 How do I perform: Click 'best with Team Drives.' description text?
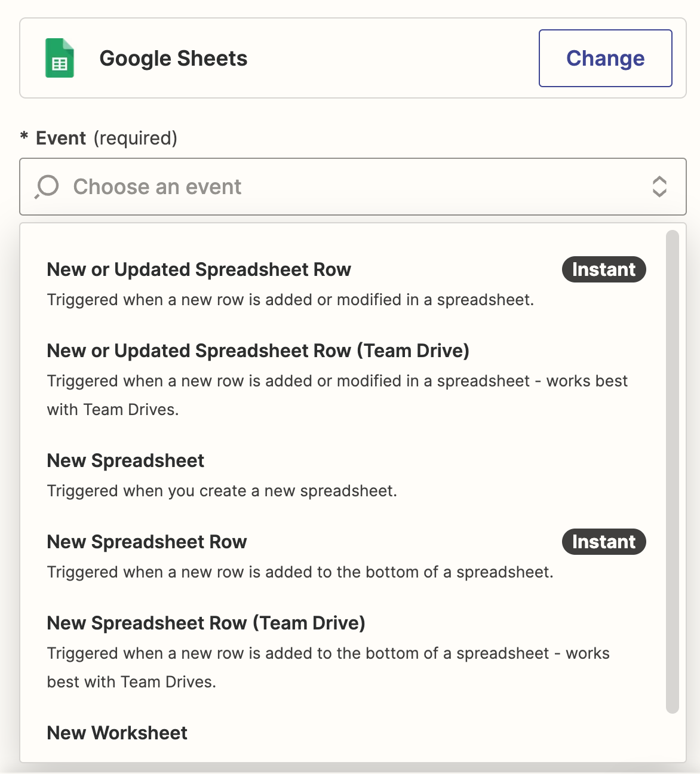click(x=131, y=682)
